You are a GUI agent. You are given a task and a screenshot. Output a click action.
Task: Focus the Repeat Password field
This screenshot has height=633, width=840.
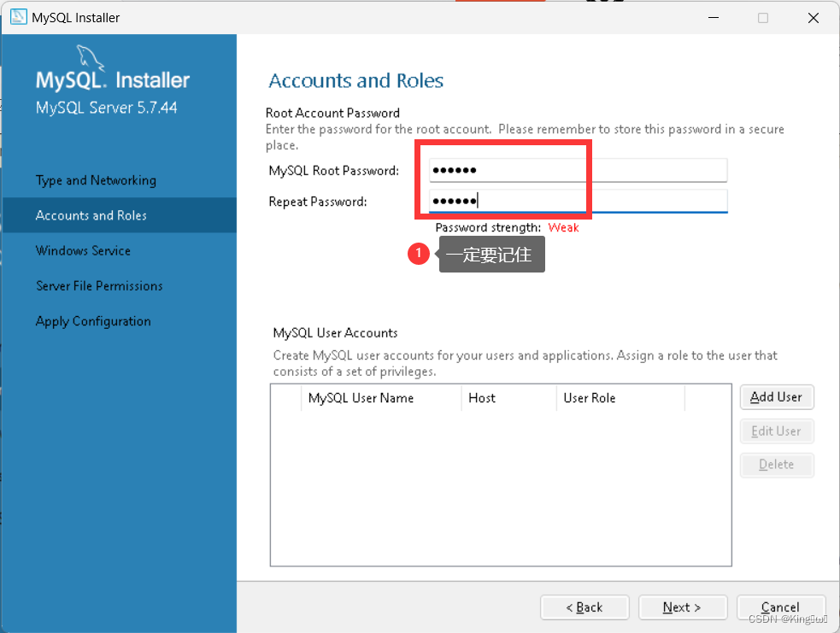(578, 202)
